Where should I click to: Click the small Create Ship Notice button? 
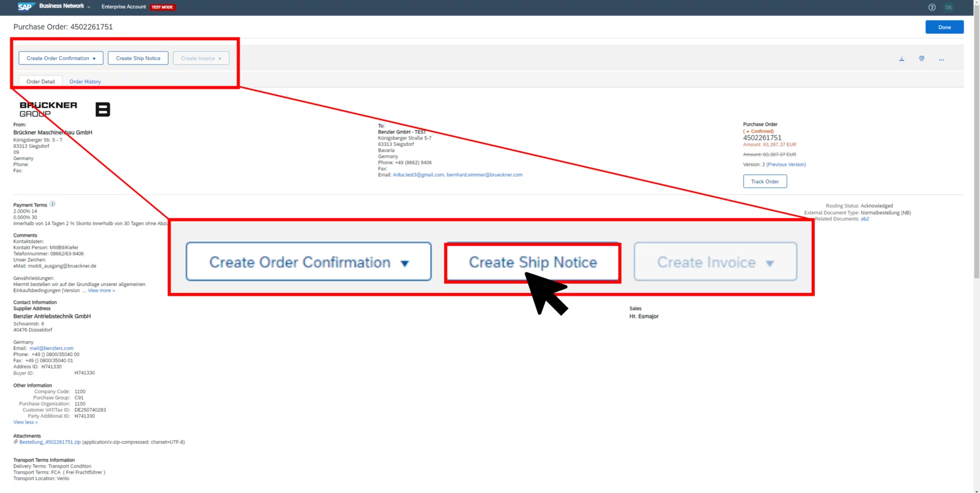(x=138, y=58)
